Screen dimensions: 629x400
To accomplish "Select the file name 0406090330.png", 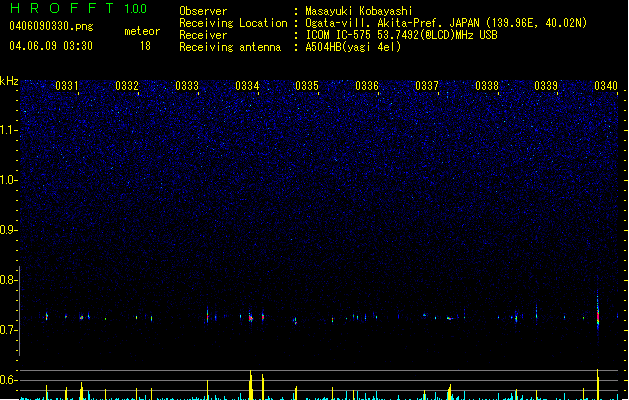I will tap(51, 26).
